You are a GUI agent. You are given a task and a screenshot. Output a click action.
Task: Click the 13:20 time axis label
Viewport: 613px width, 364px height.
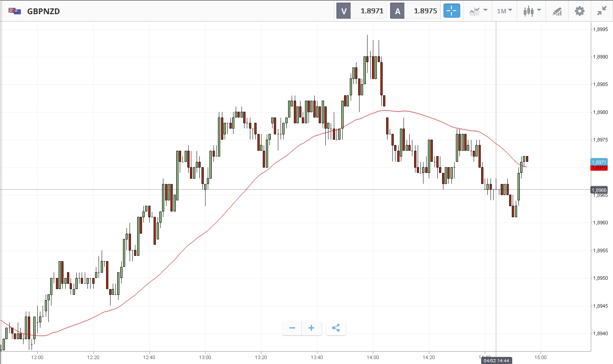pos(261,356)
